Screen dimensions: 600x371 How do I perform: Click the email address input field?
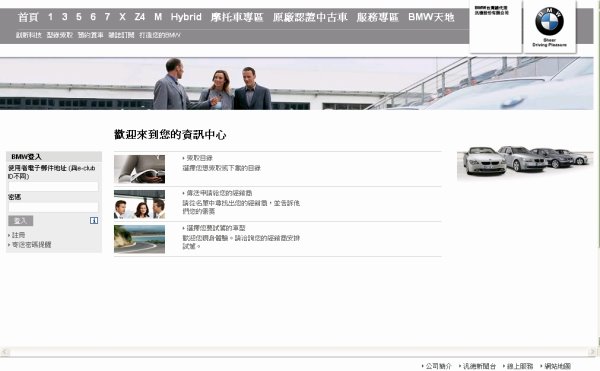coord(53,186)
